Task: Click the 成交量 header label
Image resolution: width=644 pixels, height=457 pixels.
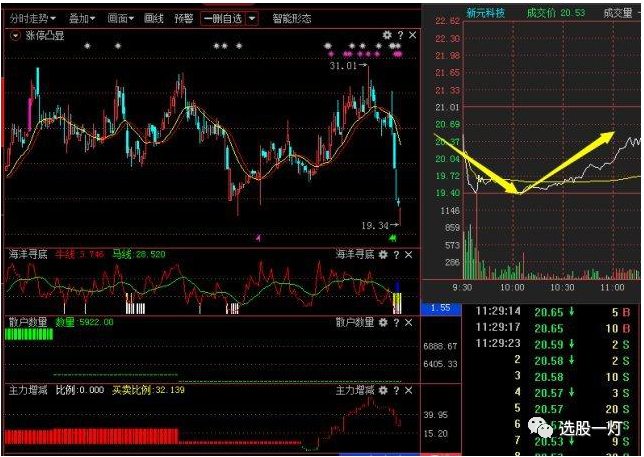Action: coord(618,13)
